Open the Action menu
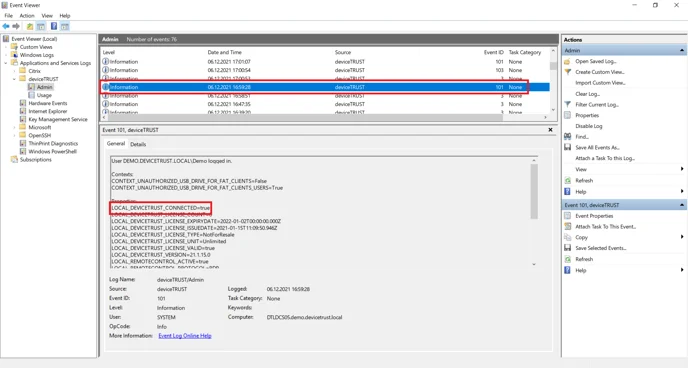Viewport: 688px width, 368px height. pyautogui.click(x=27, y=15)
